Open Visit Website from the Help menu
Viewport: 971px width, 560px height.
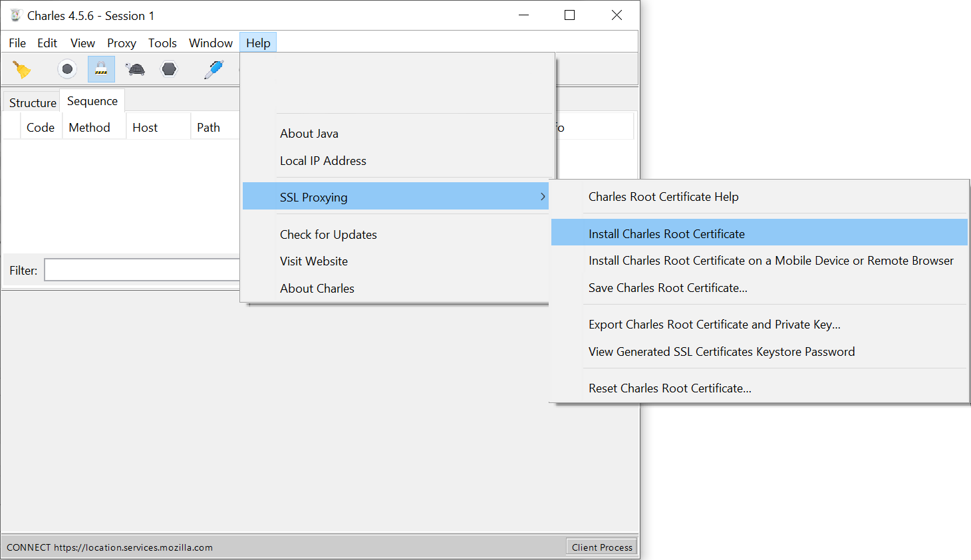coord(313,261)
